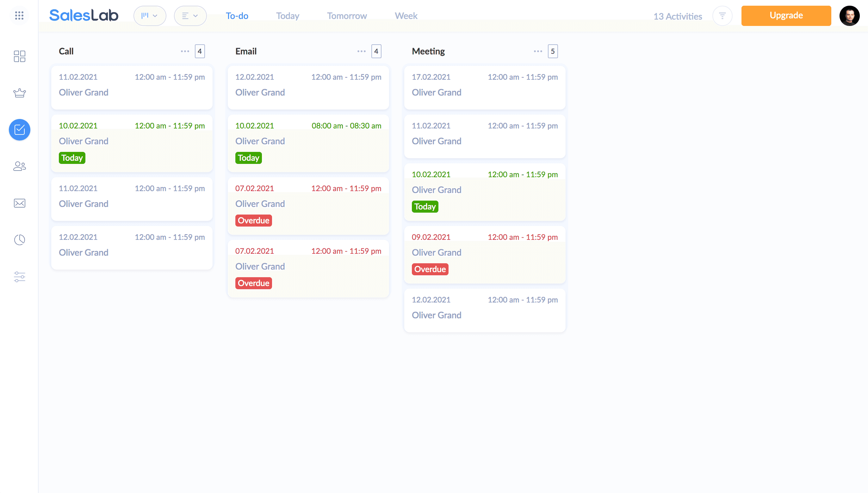Click the filter icon next to 13 Activities
The height and width of the screenshot is (493, 868).
[722, 16]
